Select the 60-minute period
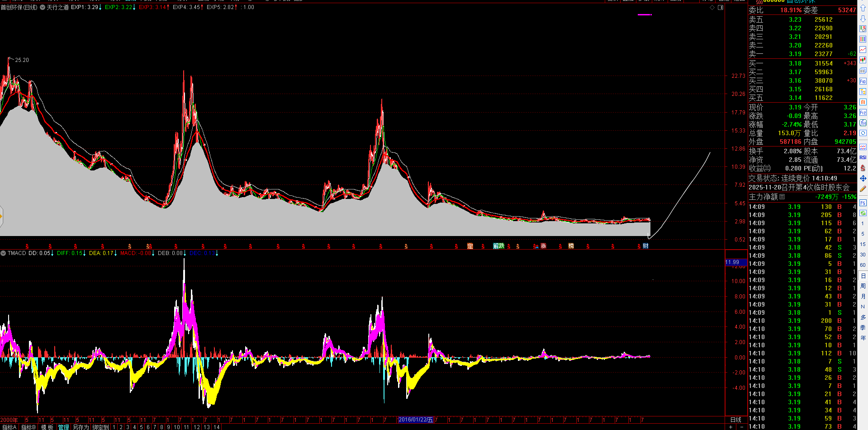 pyautogui.click(x=863, y=265)
